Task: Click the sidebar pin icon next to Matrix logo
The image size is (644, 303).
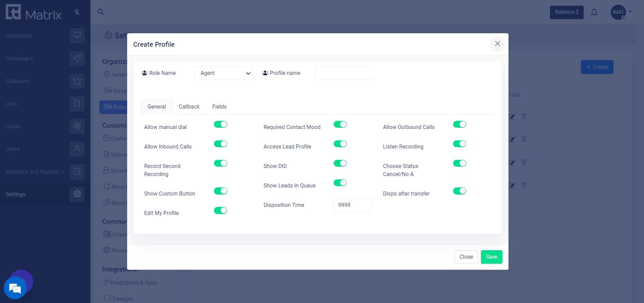Action: coord(77,12)
